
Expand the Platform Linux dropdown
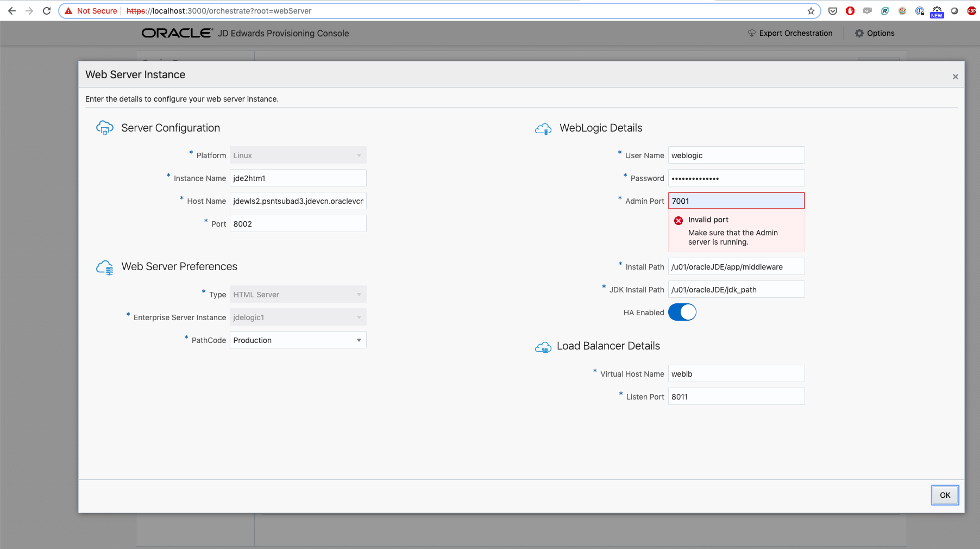coord(298,155)
